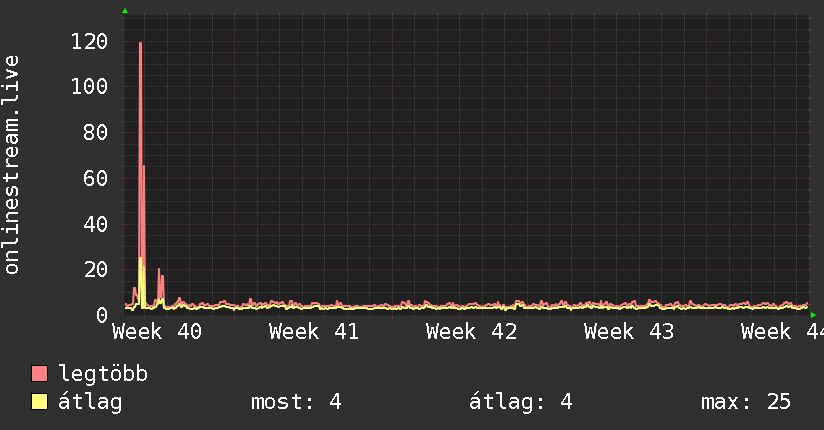Click the Week 42 axis label
The height and width of the screenshot is (430, 824).
coord(471,332)
